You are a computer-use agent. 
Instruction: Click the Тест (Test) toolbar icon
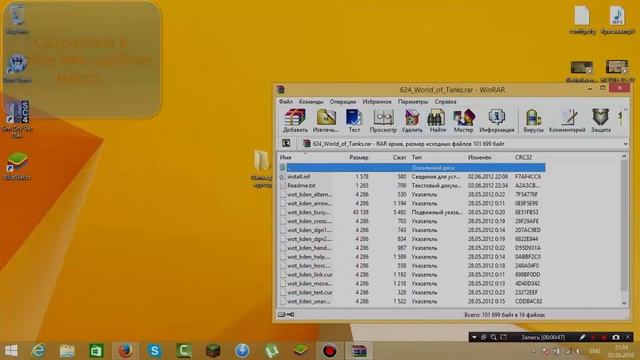354,121
